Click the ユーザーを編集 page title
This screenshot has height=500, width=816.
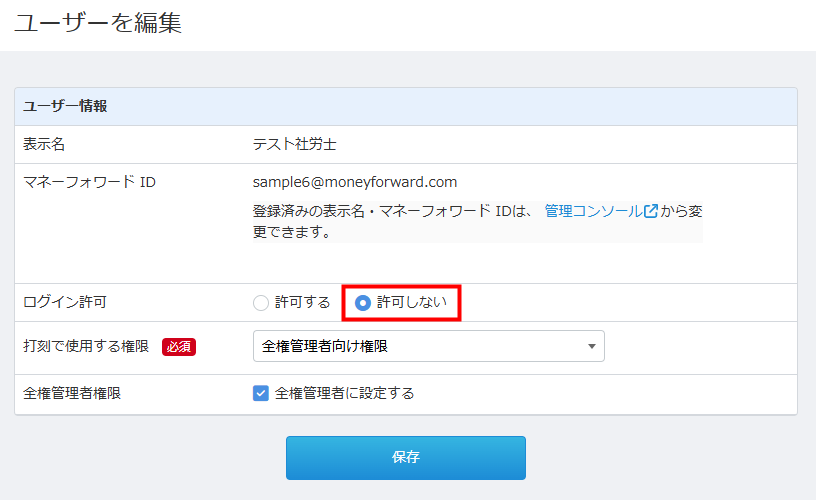click(98, 24)
